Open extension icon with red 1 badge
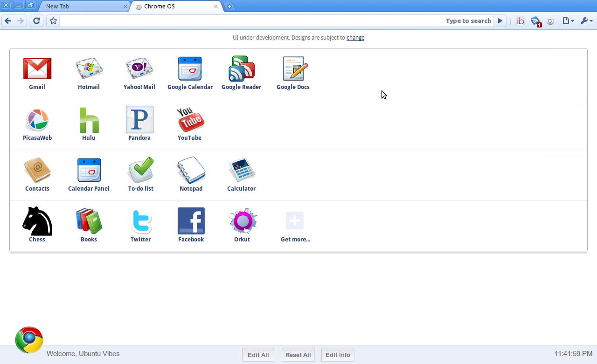This screenshot has height=364, width=597. click(536, 21)
